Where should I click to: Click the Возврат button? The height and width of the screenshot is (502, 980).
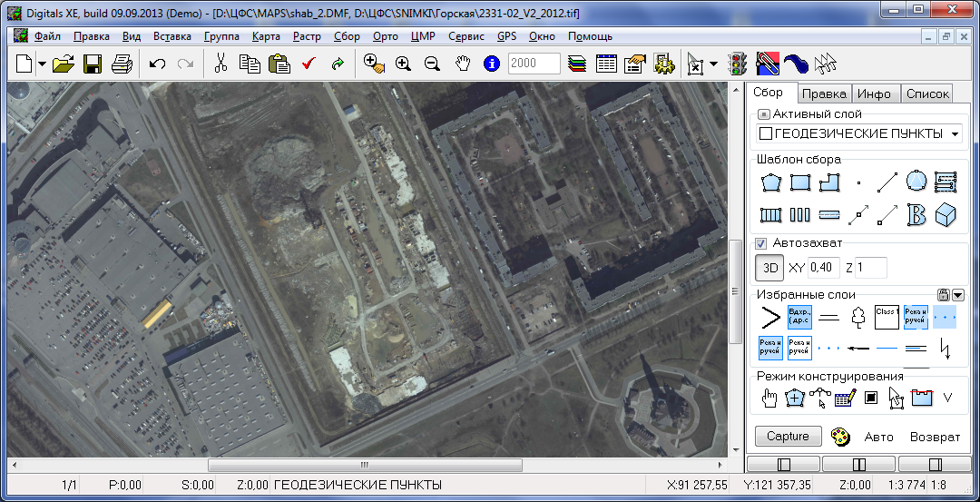(x=935, y=437)
